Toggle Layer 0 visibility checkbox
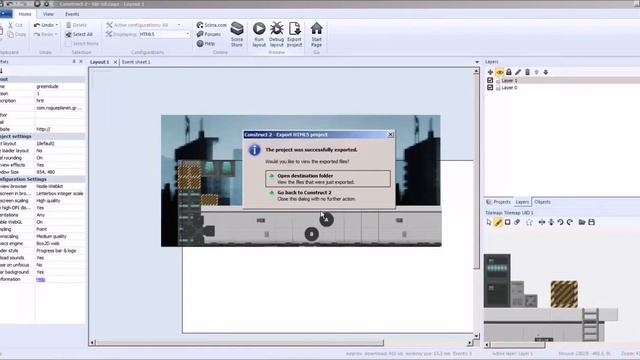This screenshot has height=360, width=640. [x=490, y=87]
